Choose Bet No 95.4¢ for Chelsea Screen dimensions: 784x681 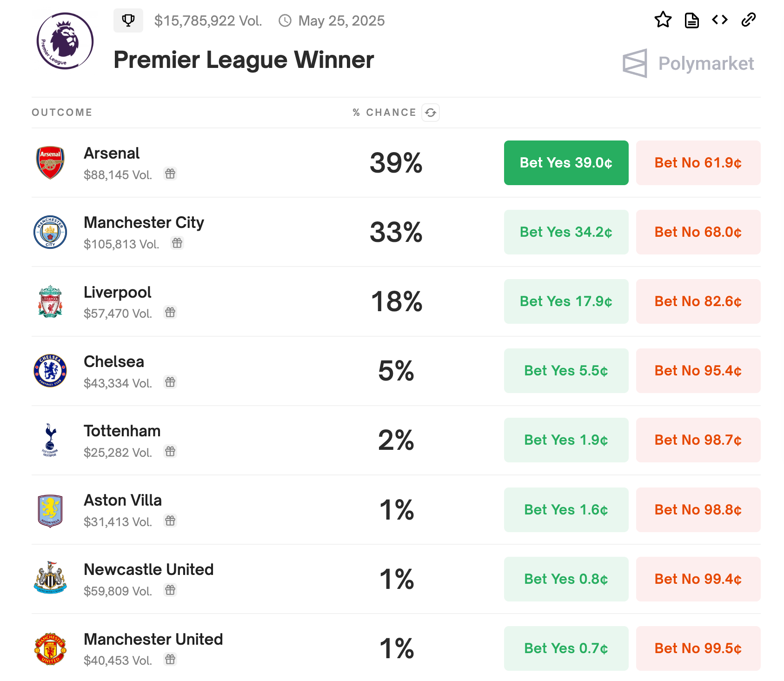tap(698, 371)
